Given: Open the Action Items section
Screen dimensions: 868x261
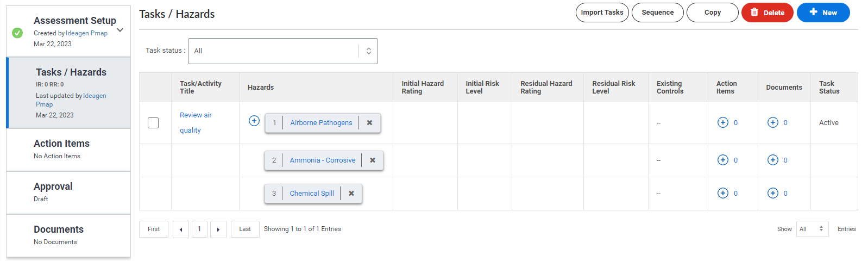Looking at the screenshot, I should (x=68, y=150).
